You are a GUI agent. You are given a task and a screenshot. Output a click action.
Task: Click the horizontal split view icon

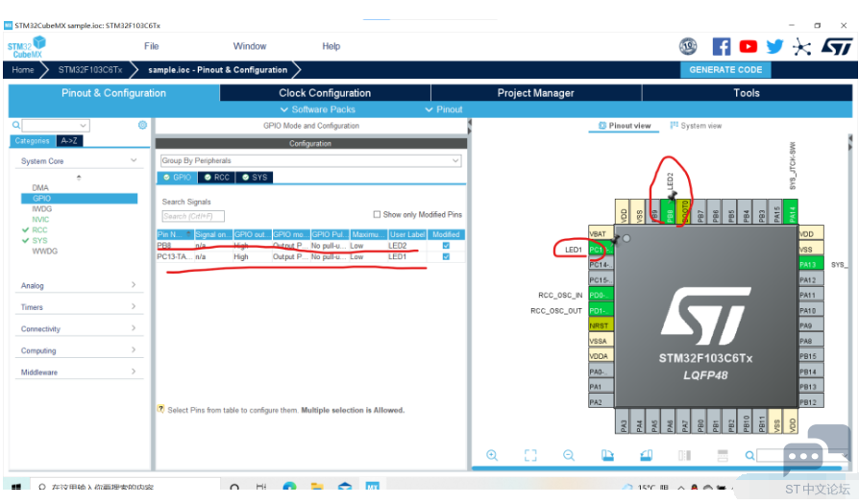point(723,455)
